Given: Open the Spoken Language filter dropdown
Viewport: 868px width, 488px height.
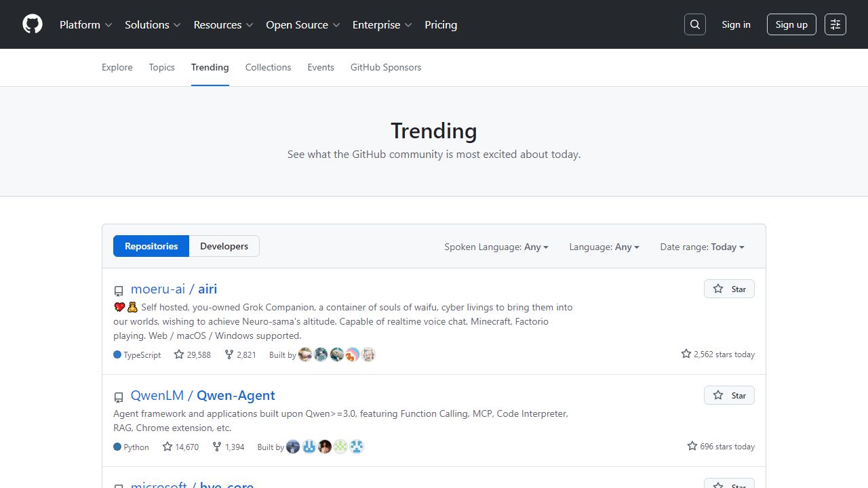Looking at the screenshot, I should click(x=496, y=247).
